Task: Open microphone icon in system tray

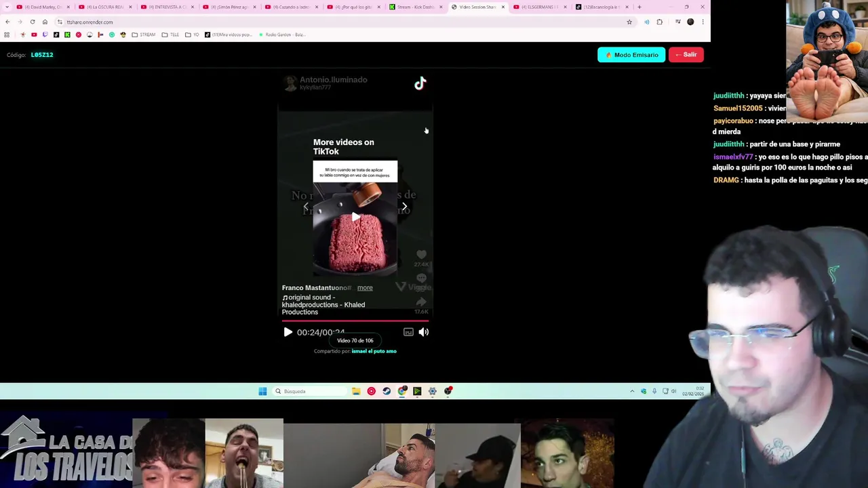Action: click(x=654, y=391)
